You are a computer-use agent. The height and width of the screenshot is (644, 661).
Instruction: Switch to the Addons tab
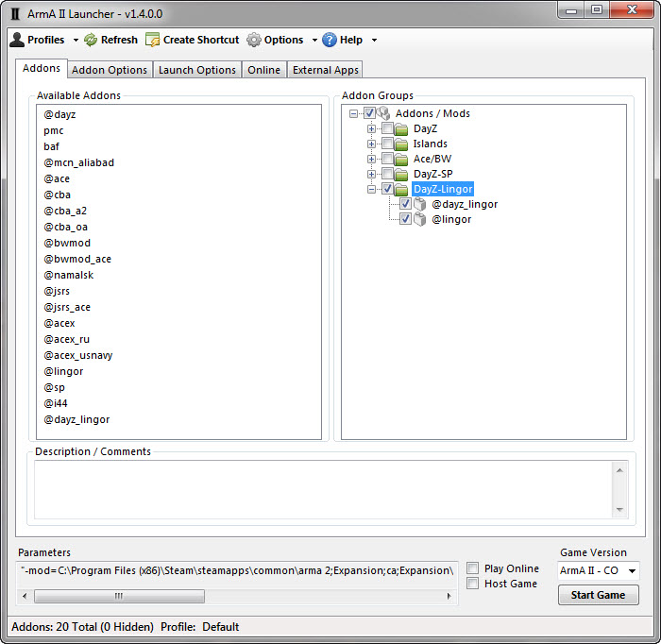[x=42, y=68]
